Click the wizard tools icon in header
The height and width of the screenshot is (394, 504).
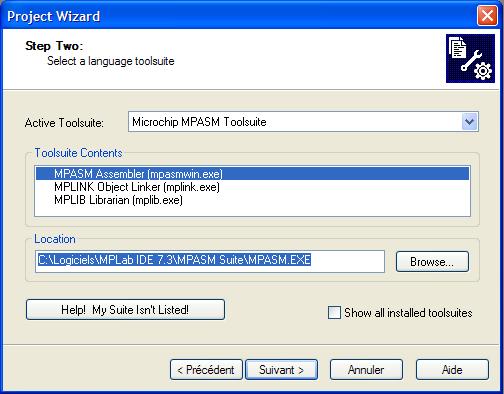[470, 58]
